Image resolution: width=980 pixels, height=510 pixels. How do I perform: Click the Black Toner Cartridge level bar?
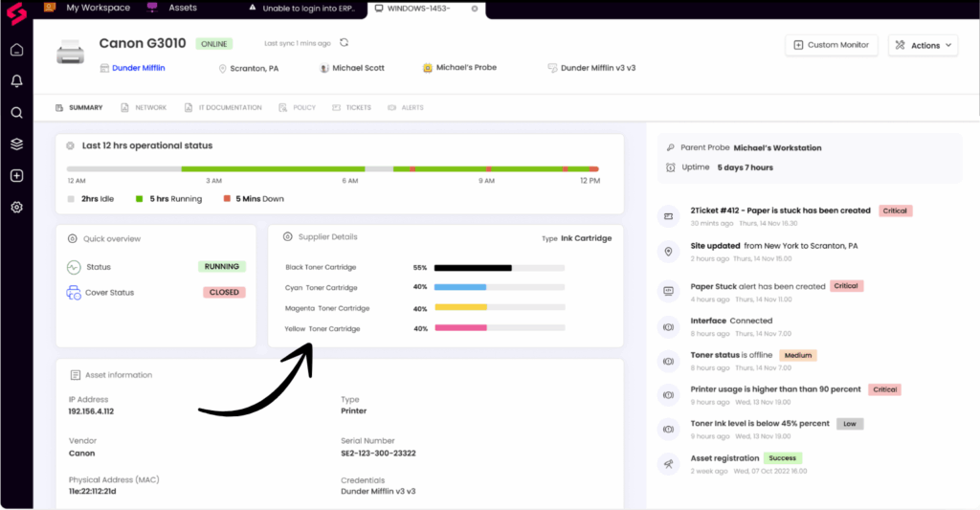pyautogui.click(x=500, y=268)
